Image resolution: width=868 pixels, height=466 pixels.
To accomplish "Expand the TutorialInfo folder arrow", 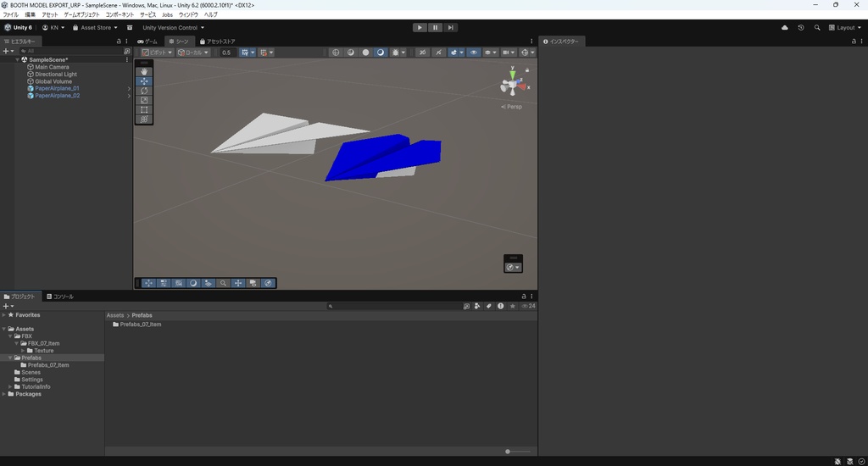I will (10, 387).
